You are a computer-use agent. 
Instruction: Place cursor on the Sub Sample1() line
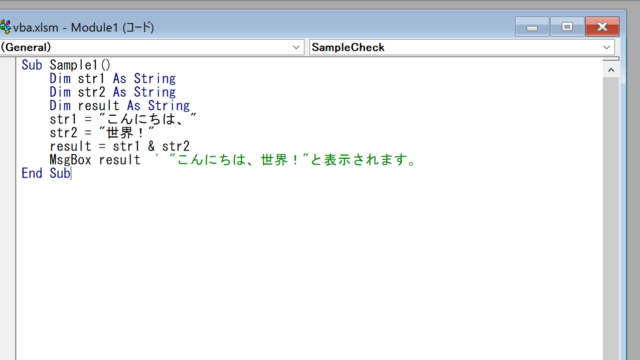[x=66, y=65]
